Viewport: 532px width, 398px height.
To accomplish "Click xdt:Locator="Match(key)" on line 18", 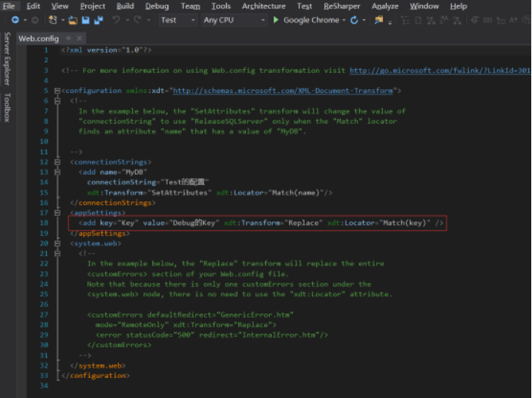I will point(379,223).
